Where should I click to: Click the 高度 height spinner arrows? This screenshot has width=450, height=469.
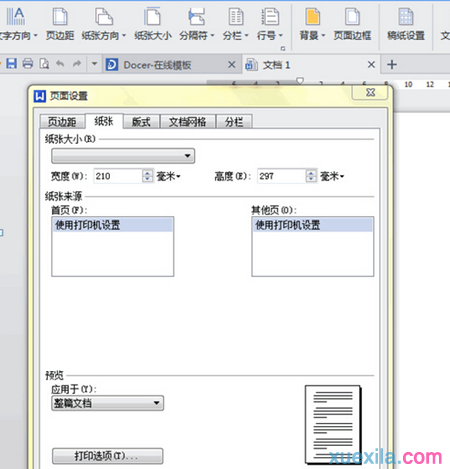pos(311,176)
